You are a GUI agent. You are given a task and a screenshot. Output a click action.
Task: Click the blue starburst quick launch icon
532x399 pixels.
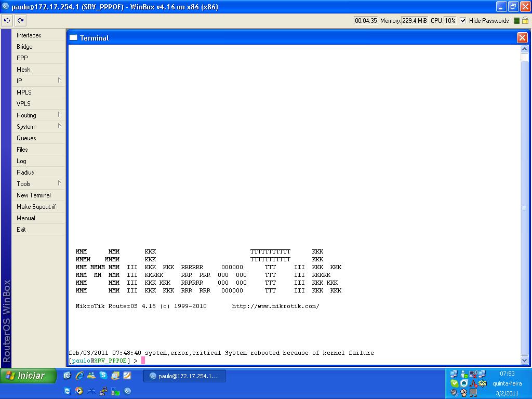91,391
